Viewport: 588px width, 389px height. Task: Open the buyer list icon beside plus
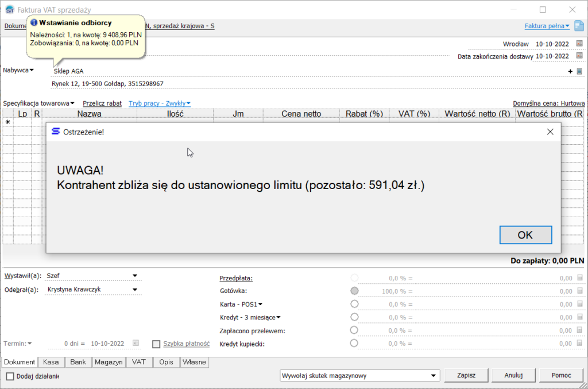pos(579,71)
